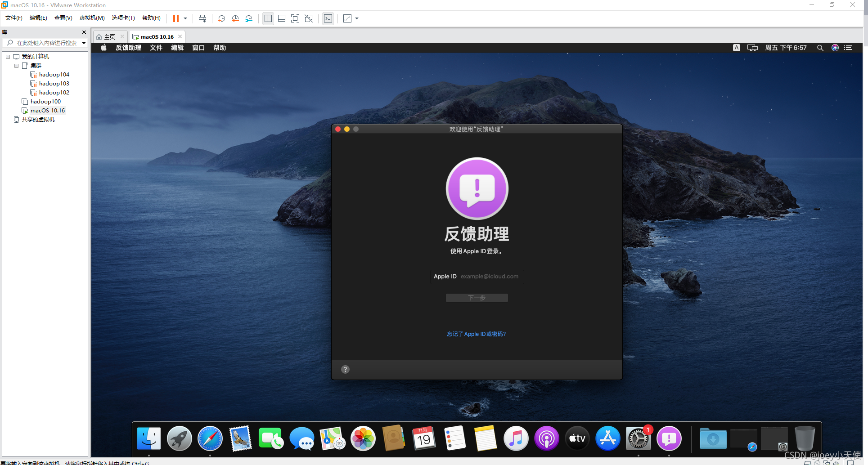Open the macOS 窗口 menu
The height and width of the screenshot is (465, 868).
[198, 48]
